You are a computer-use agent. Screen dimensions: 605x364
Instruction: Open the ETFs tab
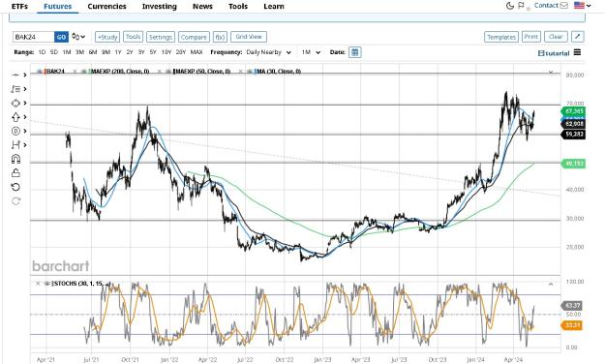[19, 6]
